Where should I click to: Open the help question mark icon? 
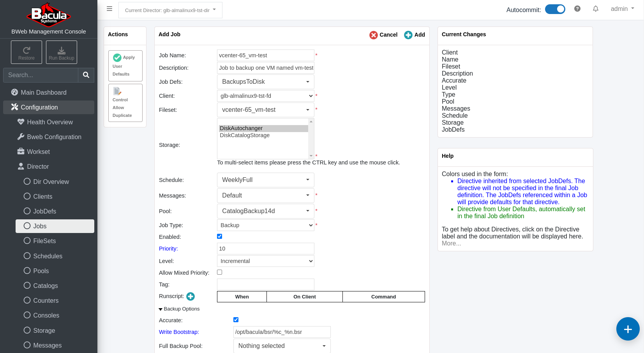tap(577, 9)
